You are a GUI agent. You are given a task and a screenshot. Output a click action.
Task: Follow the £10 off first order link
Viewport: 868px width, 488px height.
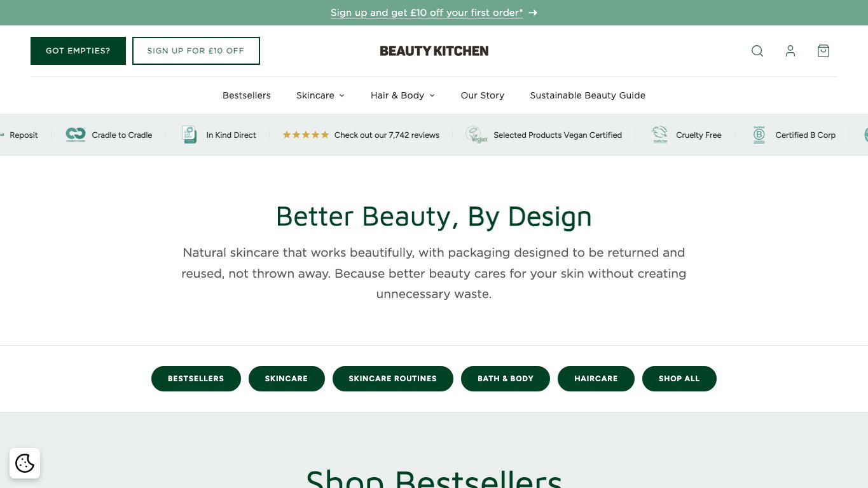(427, 13)
